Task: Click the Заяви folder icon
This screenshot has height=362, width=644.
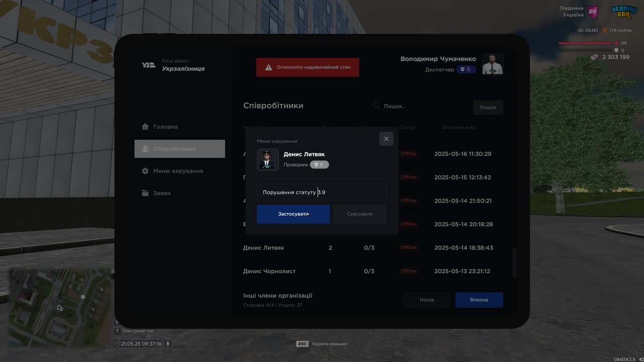Action: point(145,193)
